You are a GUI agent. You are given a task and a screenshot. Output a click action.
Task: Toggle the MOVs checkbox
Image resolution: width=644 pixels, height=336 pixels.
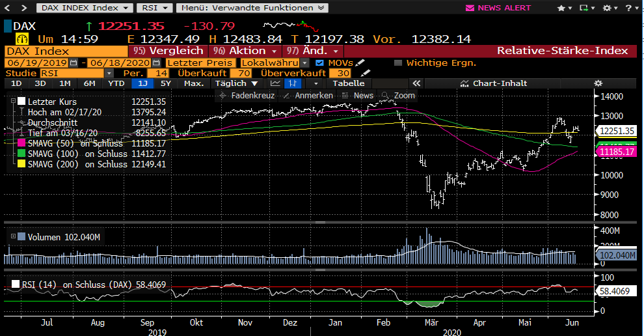click(x=319, y=63)
